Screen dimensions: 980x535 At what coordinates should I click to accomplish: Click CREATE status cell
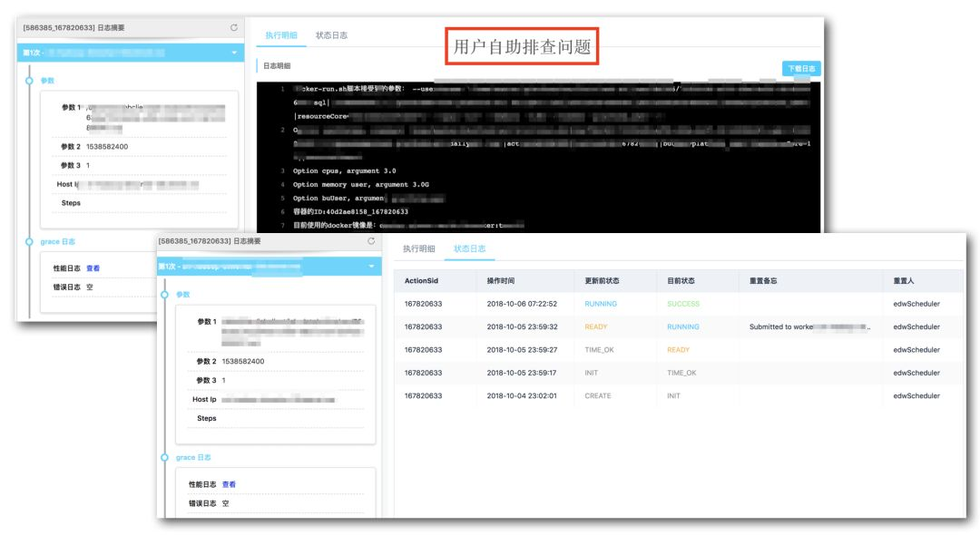pyautogui.click(x=597, y=395)
